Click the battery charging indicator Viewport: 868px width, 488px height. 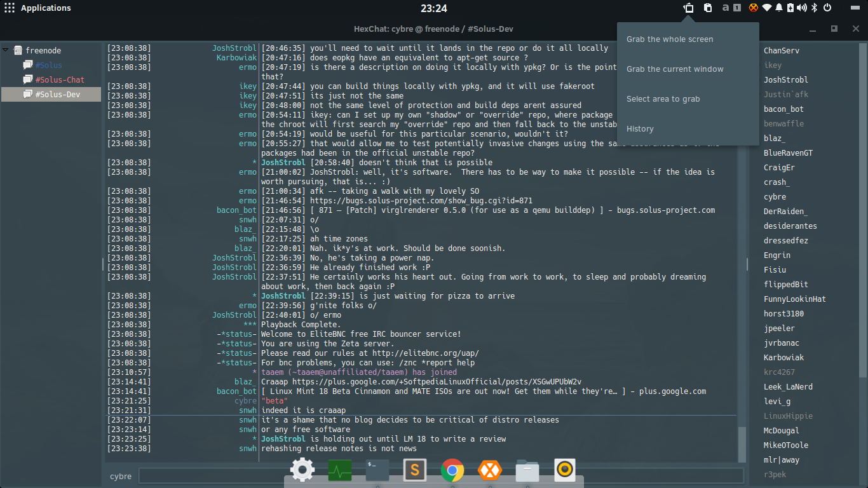[790, 8]
